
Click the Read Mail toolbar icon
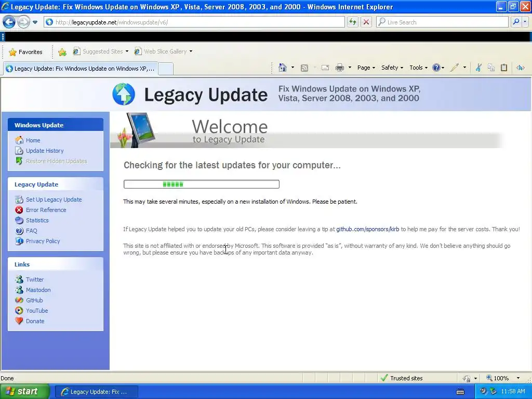(x=325, y=68)
